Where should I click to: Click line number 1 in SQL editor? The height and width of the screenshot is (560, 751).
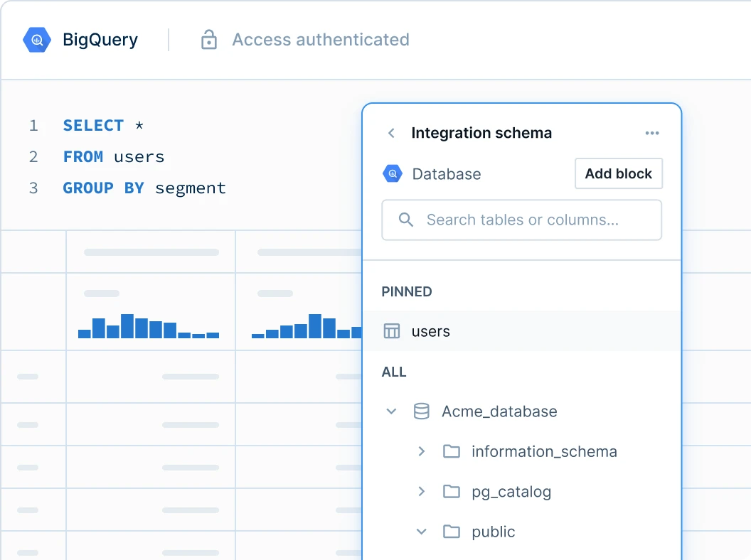tap(33, 125)
